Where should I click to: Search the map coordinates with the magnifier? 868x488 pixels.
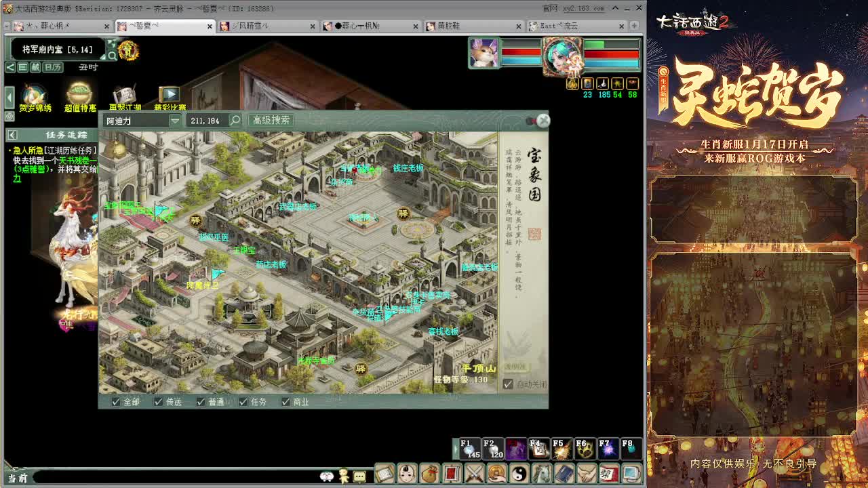click(235, 120)
